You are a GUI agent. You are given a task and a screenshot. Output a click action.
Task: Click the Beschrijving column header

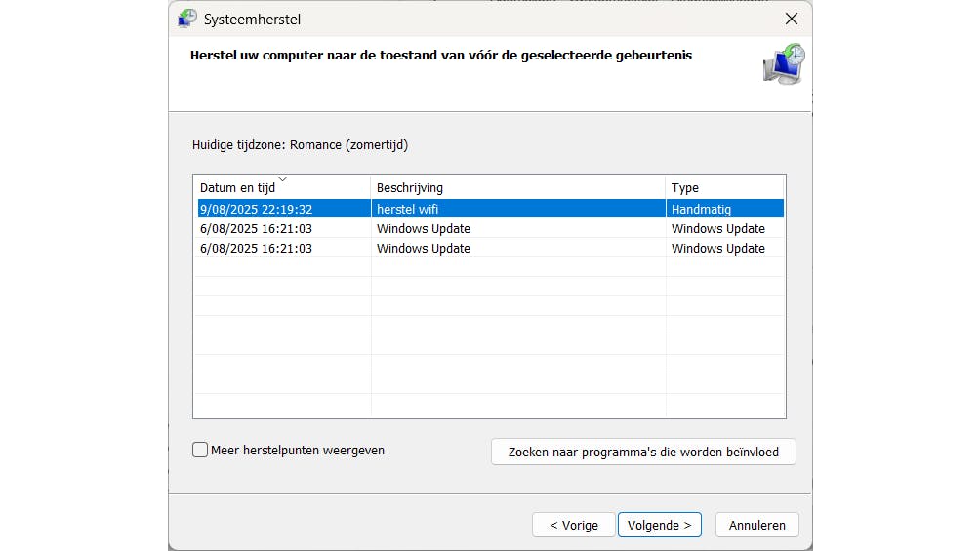pyautogui.click(x=518, y=187)
